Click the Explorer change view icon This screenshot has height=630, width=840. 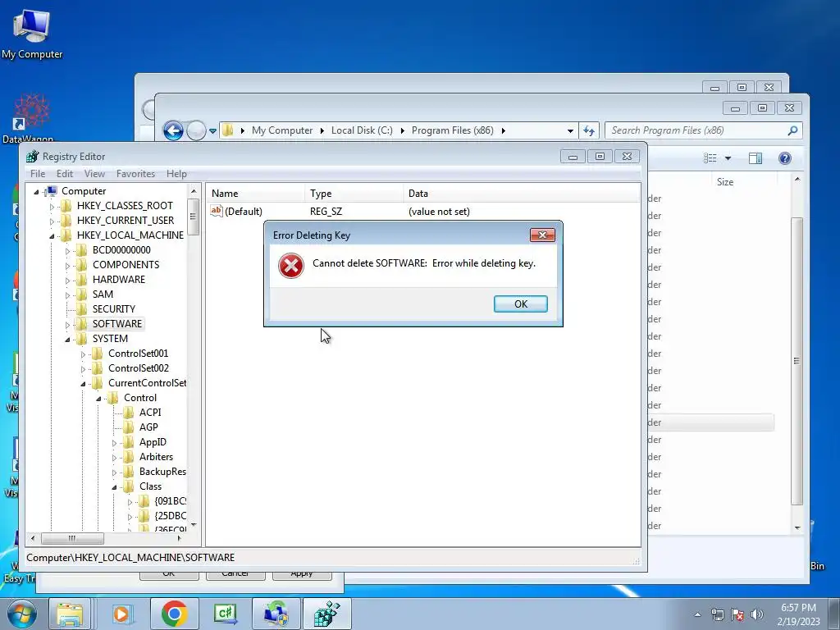pos(710,158)
